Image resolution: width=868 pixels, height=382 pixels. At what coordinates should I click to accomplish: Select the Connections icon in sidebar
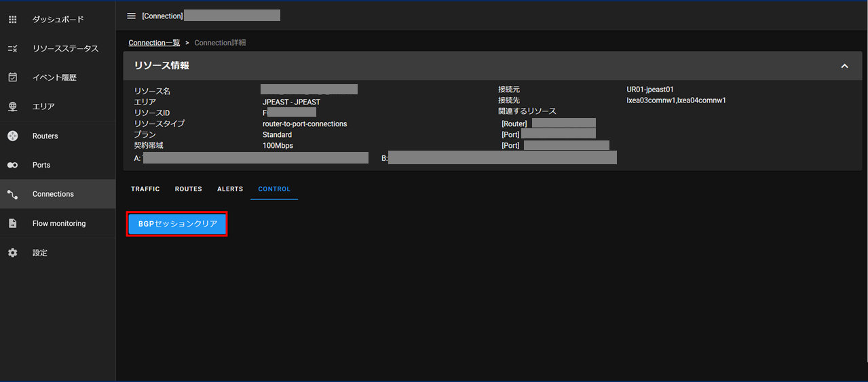click(x=12, y=194)
